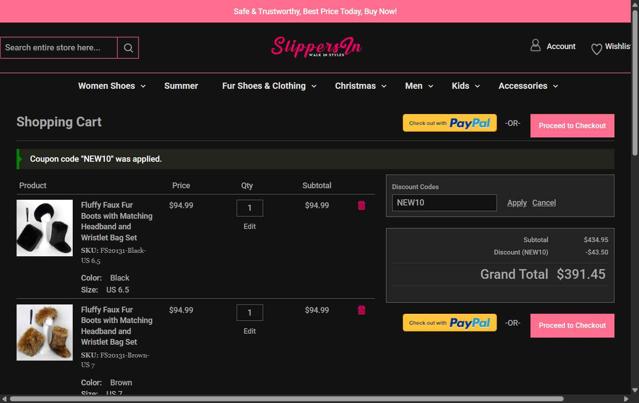639x403 pixels.
Task: Open the Accessories category
Action: 523,86
